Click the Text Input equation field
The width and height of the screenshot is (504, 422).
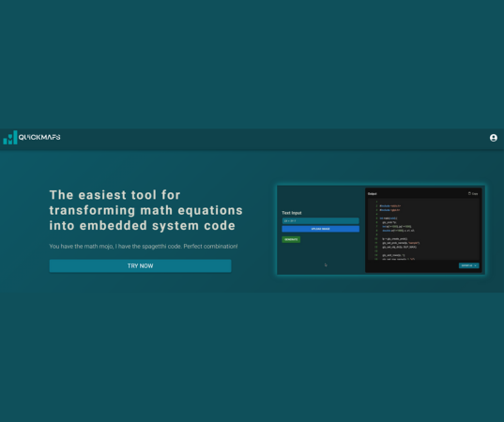point(320,220)
